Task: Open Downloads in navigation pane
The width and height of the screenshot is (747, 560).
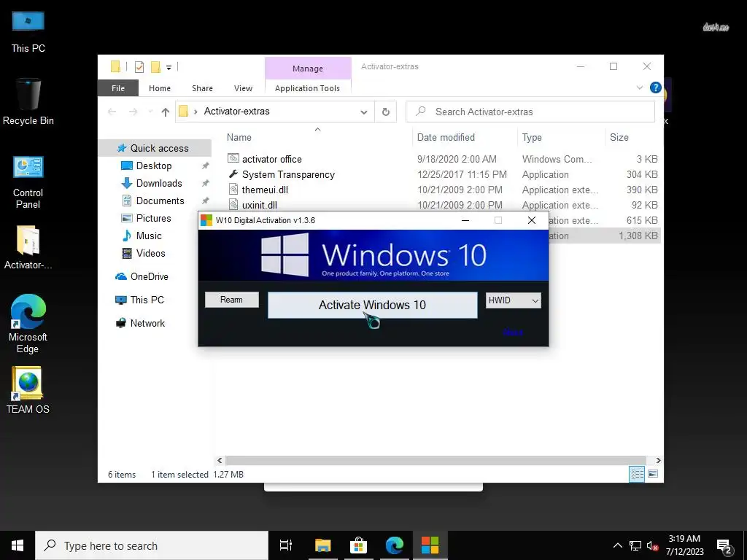Action: pos(158,183)
